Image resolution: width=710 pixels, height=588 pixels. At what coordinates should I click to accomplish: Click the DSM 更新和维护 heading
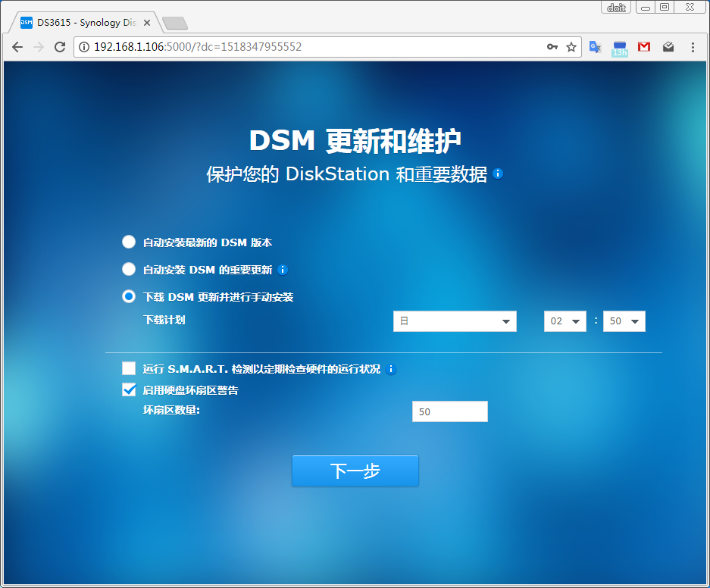(355, 141)
